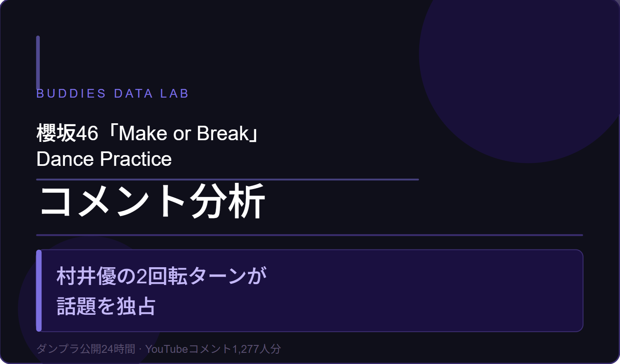620x364 pixels.
Task: Click the "ダンプラ公開24時間" footer text
Action: [x=86, y=349]
